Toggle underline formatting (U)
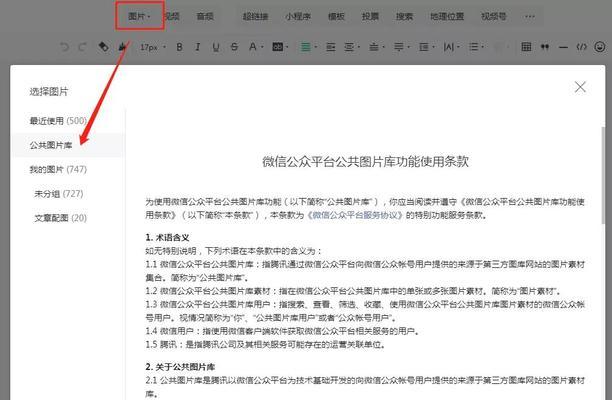612x400 pixels. tap(216, 47)
